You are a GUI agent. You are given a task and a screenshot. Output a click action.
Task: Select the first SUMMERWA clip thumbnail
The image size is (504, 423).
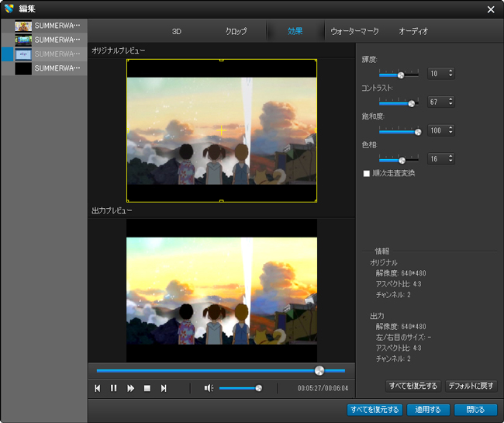pos(23,26)
